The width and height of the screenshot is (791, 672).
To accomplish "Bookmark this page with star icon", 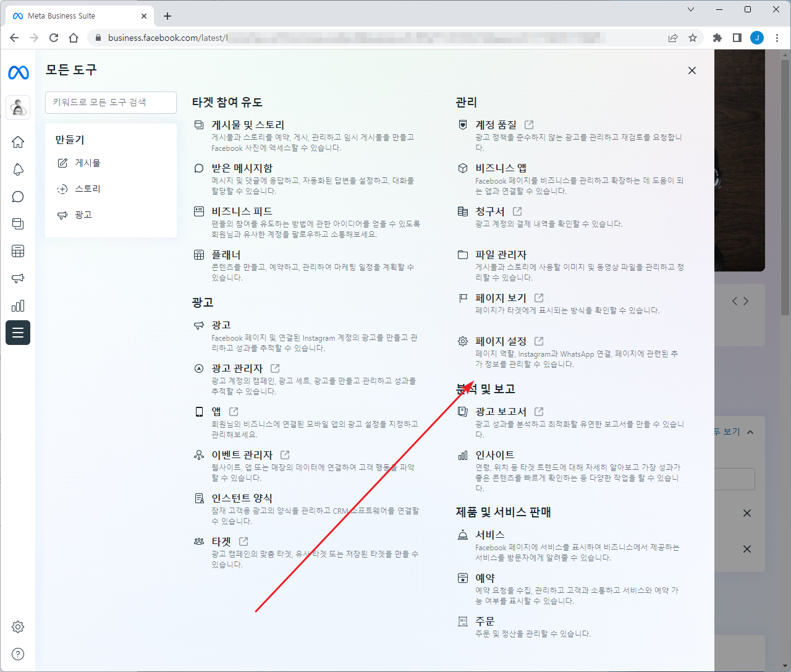I will 693,38.
